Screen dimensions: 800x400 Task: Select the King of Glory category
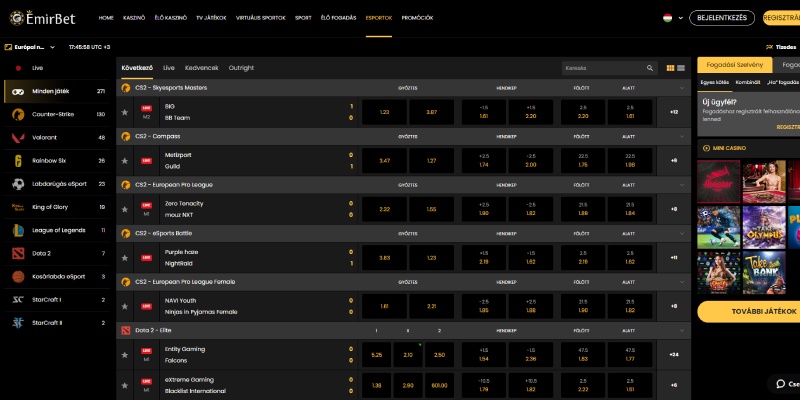tap(57, 207)
